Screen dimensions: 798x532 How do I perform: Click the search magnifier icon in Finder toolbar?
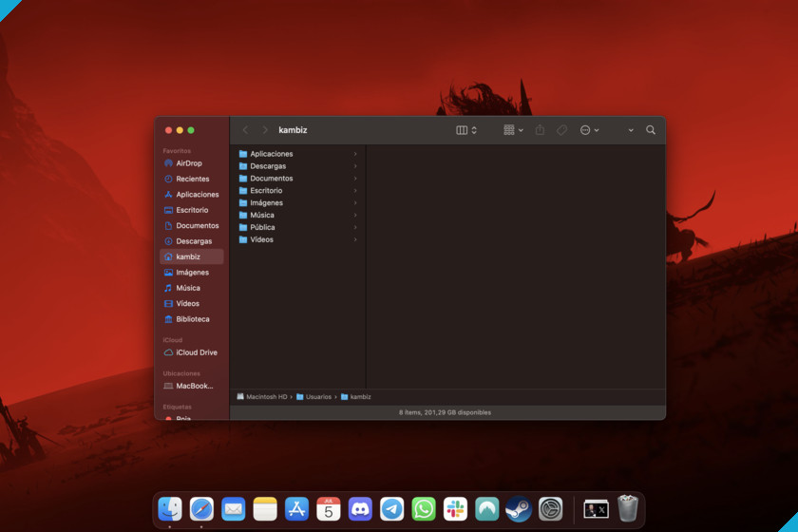(651, 130)
